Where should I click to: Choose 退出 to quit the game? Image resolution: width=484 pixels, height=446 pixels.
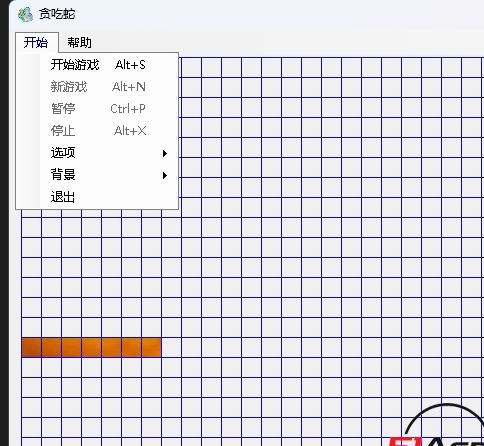97,197
